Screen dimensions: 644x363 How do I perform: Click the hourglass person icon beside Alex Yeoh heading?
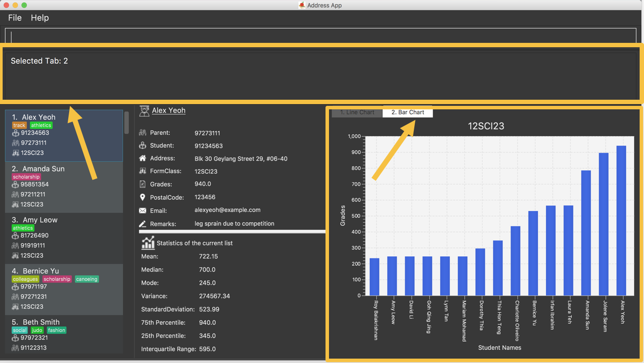coord(144,111)
